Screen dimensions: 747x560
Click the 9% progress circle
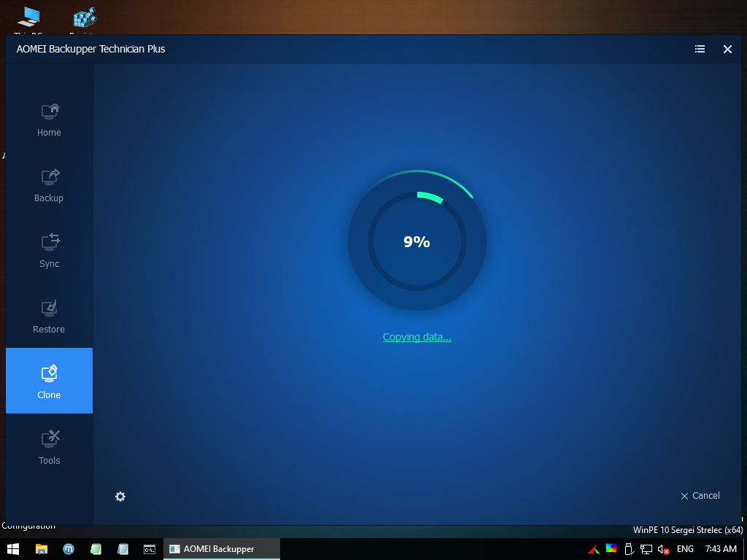click(417, 241)
